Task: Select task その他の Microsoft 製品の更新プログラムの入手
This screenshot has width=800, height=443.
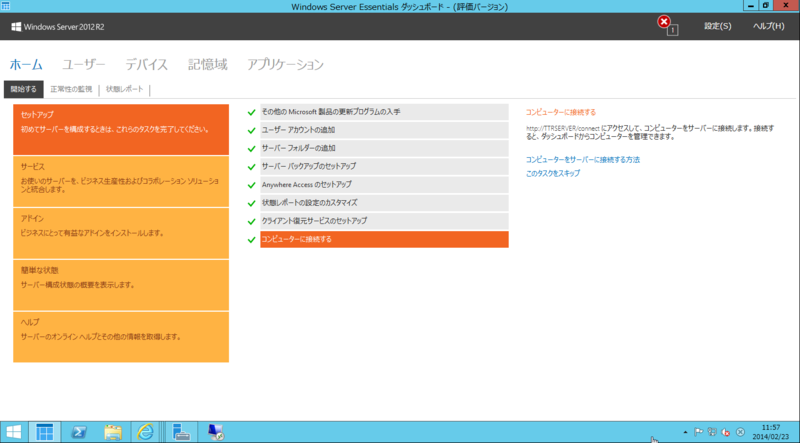Action: coord(384,112)
